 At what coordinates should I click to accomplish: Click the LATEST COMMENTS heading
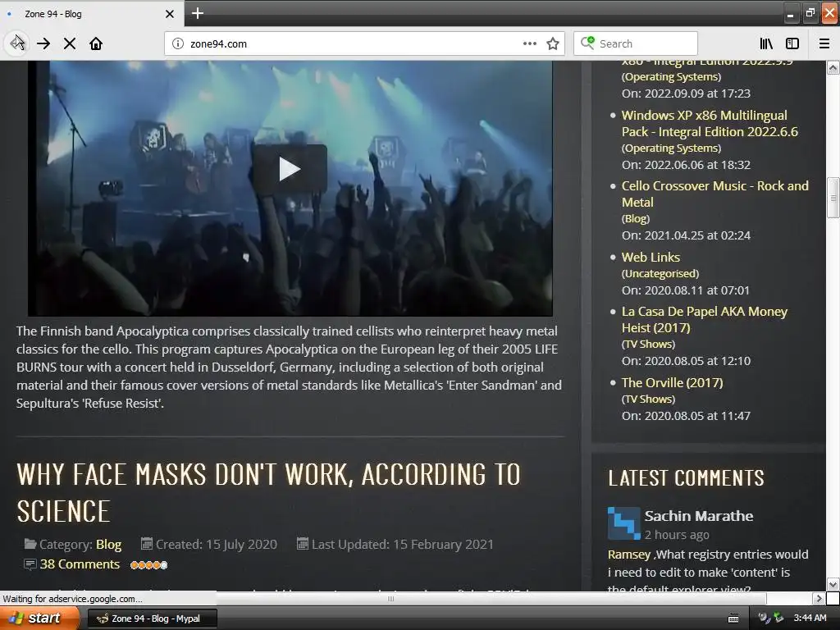tap(687, 478)
